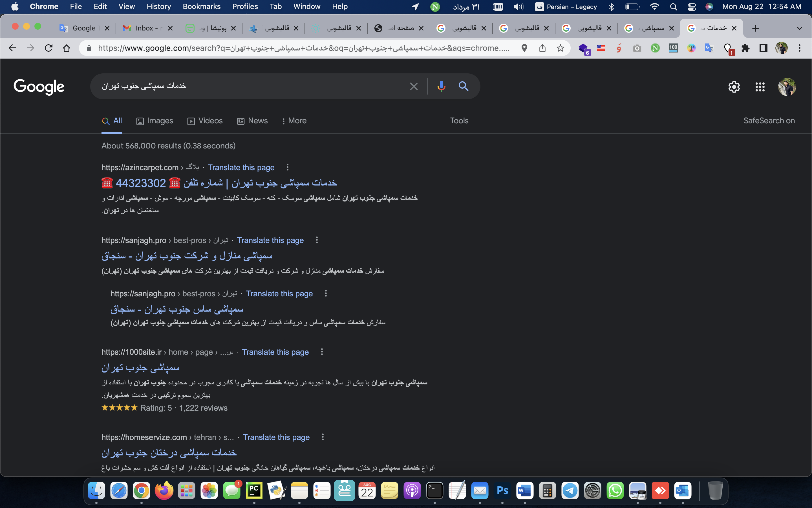Open سمپاشی ساس جنوب تهران result
812x508 pixels.
click(x=177, y=309)
